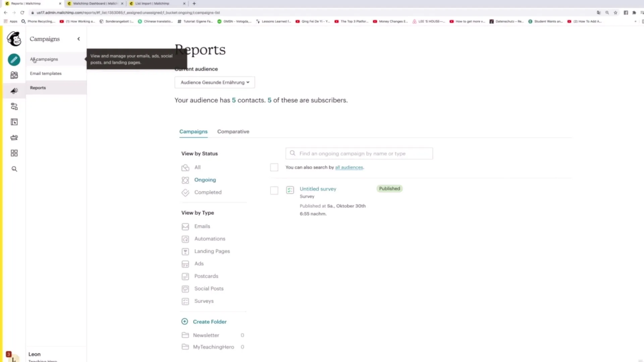This screenshot has width=644, height=362.
Task: Open the Newsletter folder
Action: click(x=206, y=335)
